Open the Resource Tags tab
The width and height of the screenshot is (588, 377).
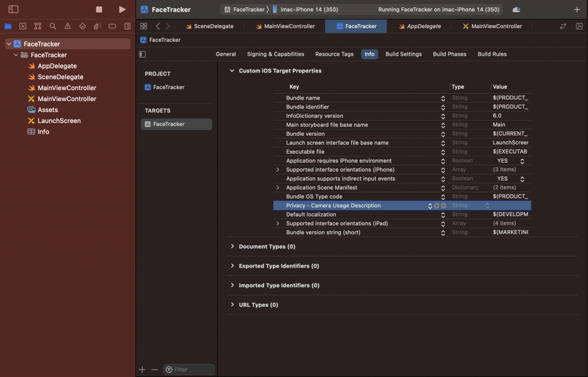pyautogui.click(x=335, y=54)
